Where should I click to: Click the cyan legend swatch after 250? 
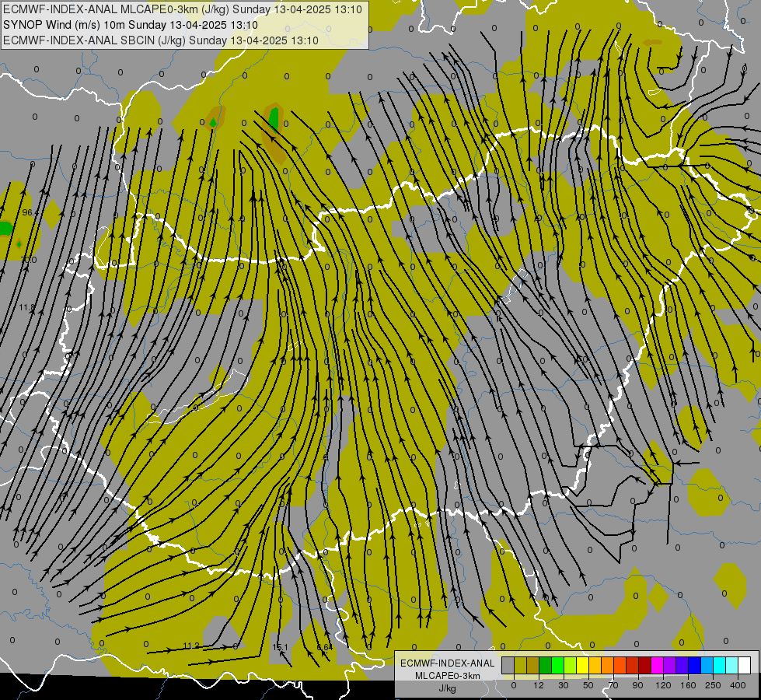coord(720,665)
